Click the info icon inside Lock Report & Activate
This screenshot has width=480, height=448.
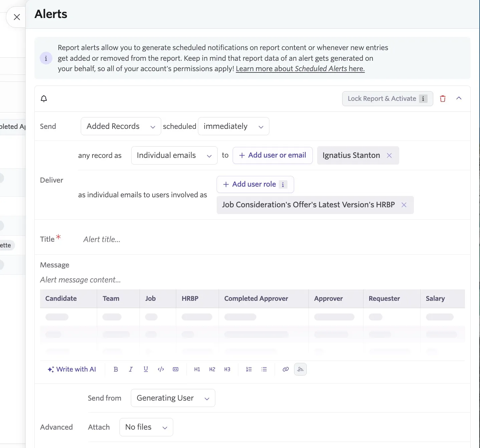[x=423, y=98]
